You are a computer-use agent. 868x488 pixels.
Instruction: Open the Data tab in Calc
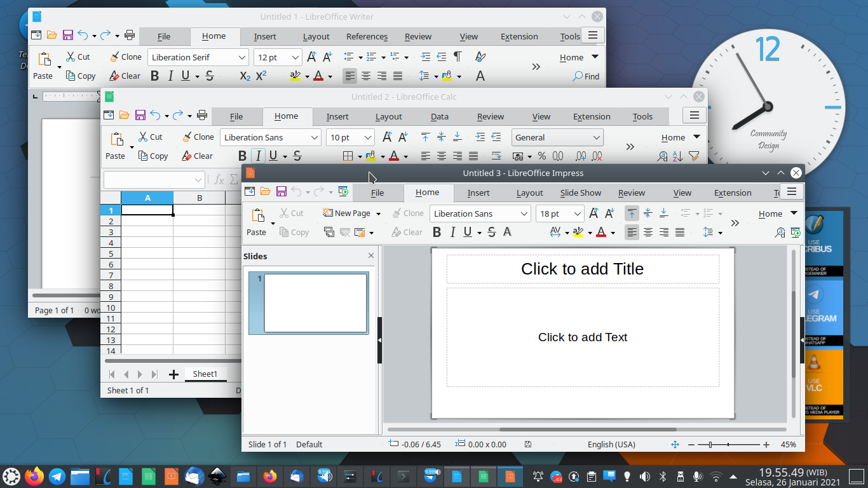pyautogui.click(x=440, y=116)
